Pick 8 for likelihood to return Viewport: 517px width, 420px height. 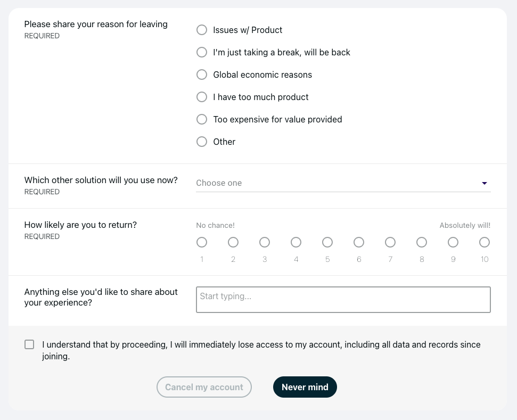click(422, 243)
